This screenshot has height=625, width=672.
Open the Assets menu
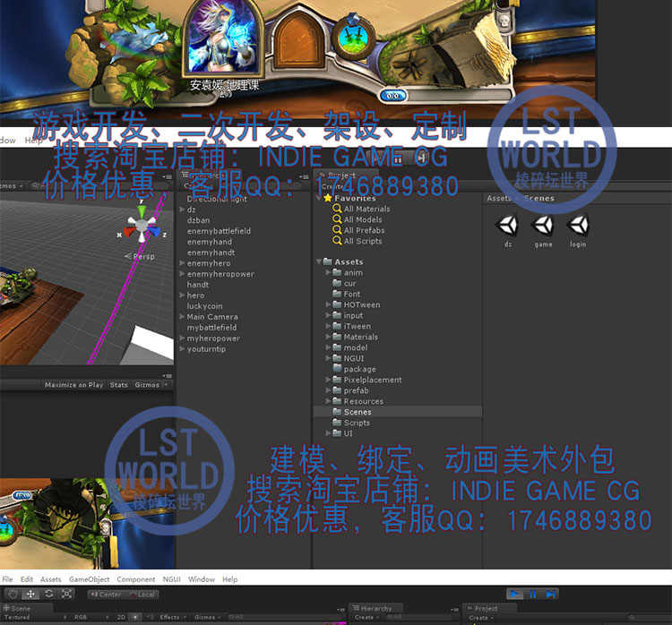coord(51,579)
